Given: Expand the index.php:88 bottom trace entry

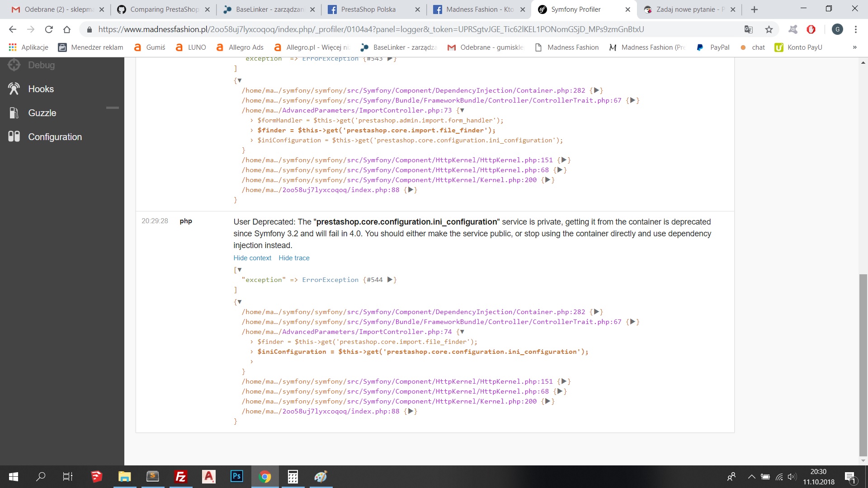Looking at the screenshot, I should pyautogui.click(x=410, y=411).
